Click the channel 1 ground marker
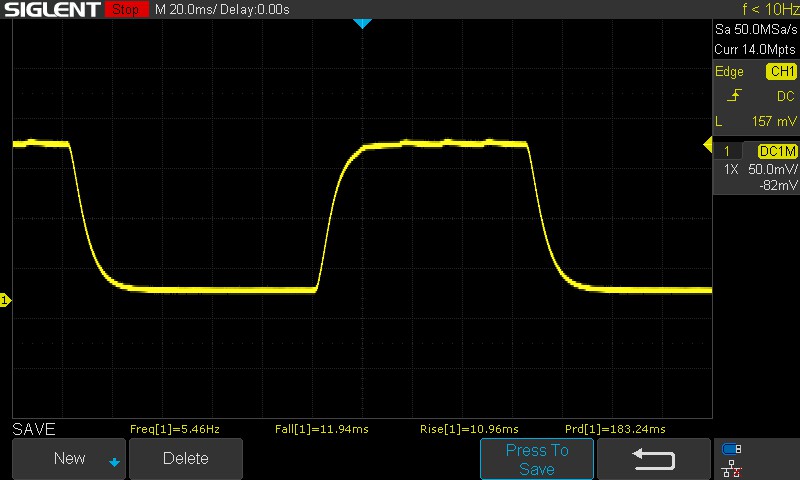The height and width of the screenshot is (480, 800). coord(5,300)
